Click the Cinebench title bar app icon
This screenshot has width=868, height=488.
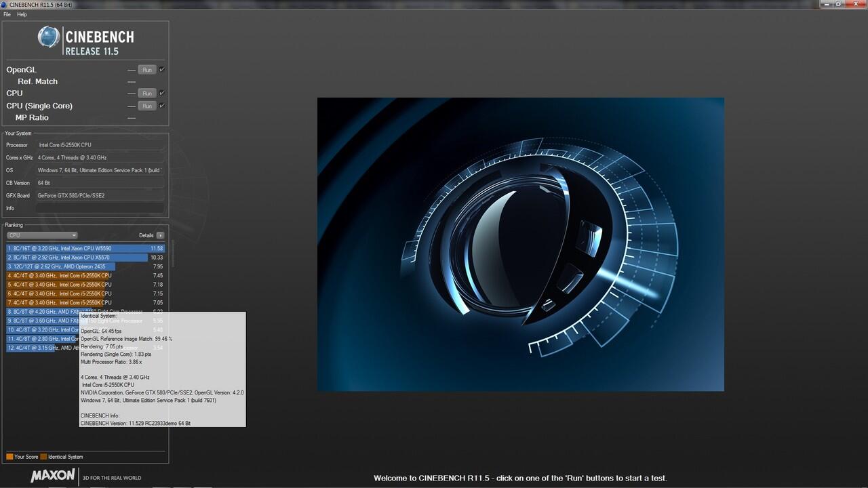tap(5, 5)
